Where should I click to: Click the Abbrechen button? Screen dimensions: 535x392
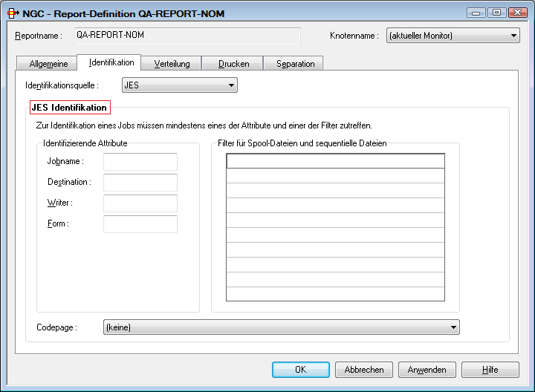[x=364, y=370]
